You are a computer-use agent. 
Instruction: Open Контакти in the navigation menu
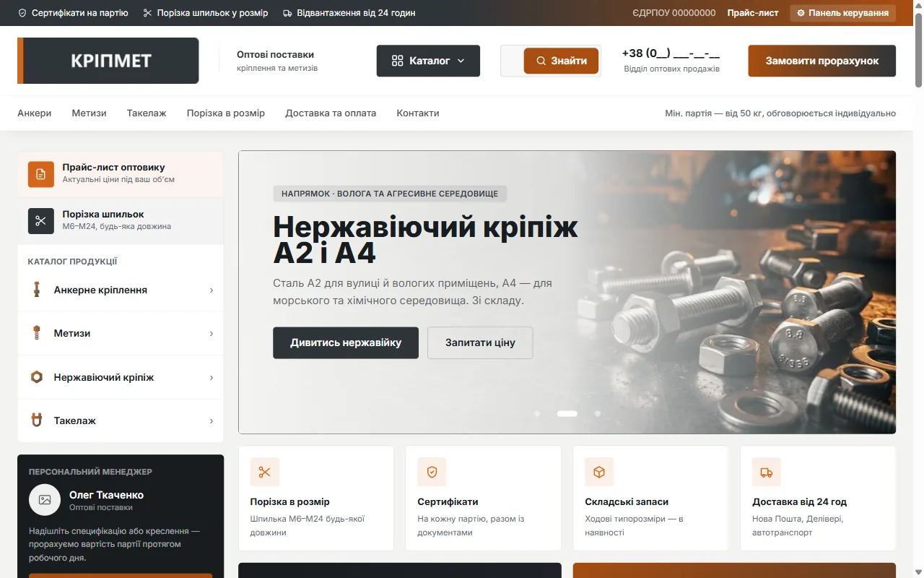418,113
